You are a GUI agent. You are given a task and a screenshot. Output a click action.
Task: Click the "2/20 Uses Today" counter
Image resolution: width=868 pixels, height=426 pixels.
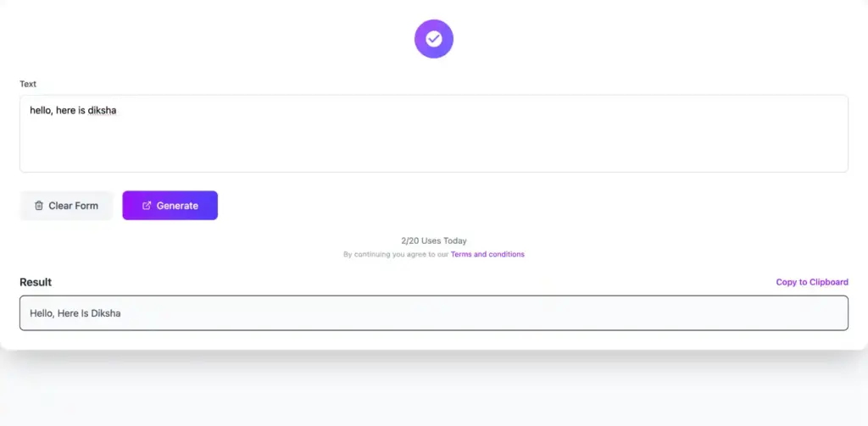coord(433,241)
